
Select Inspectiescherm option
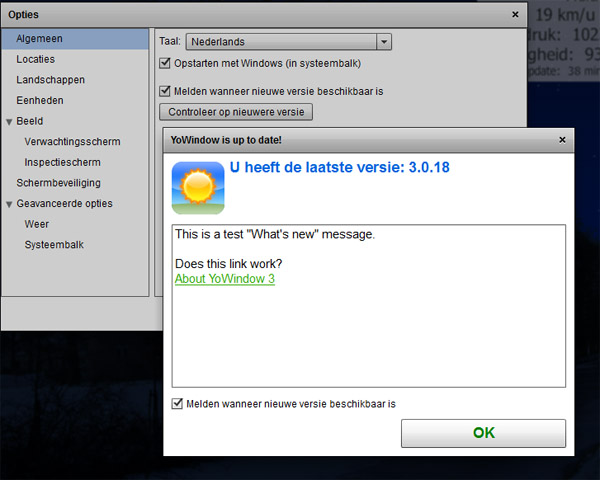(x=62, y=162)
